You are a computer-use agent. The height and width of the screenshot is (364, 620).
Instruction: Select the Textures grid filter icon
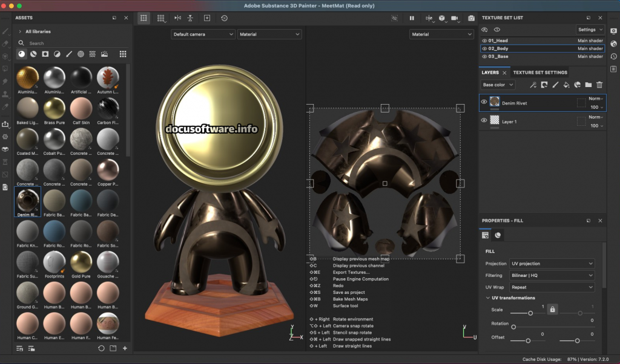[92, 54]
